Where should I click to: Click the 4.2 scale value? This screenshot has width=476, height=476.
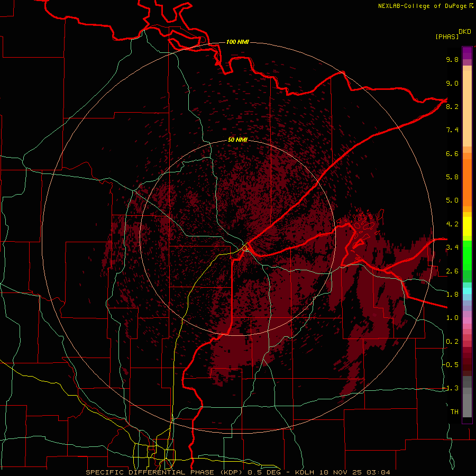click(x=452, y=224)
